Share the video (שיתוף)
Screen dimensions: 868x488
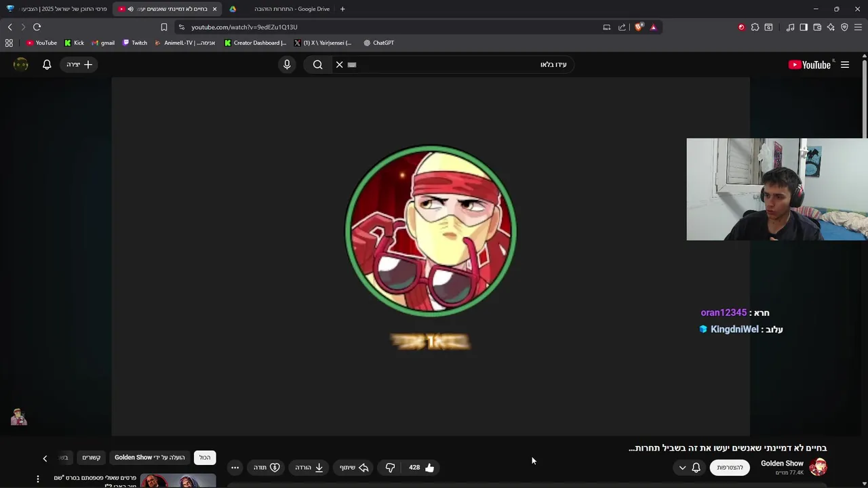coord(353,467)
